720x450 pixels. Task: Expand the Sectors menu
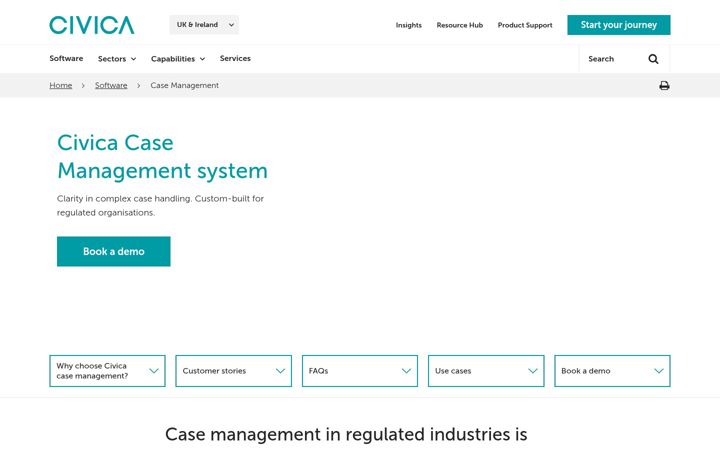[x=117, y=59]
